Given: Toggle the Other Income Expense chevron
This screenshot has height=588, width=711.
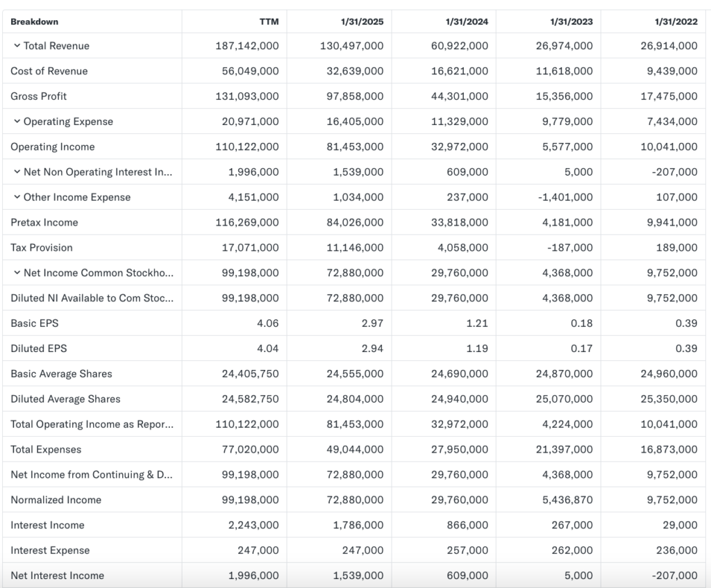Looking at the screenshot, I should [17, 197].
